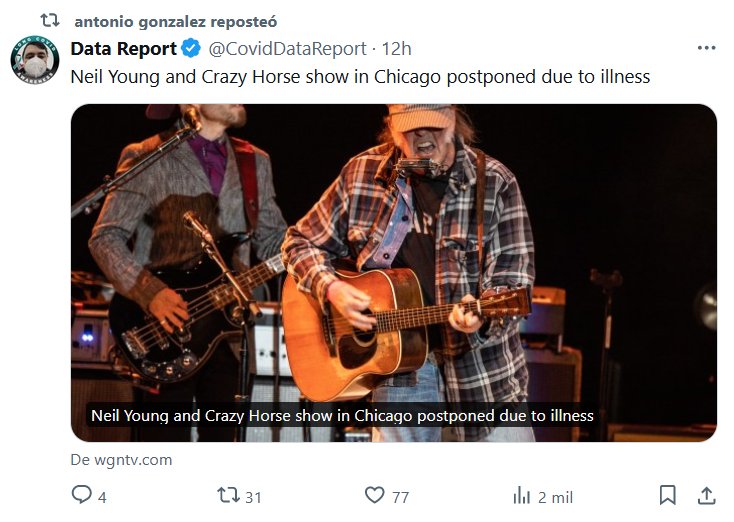Click the 31 reposts count
Image resolution: width=734 pixels, height=522 pixels.
(253, 496)
